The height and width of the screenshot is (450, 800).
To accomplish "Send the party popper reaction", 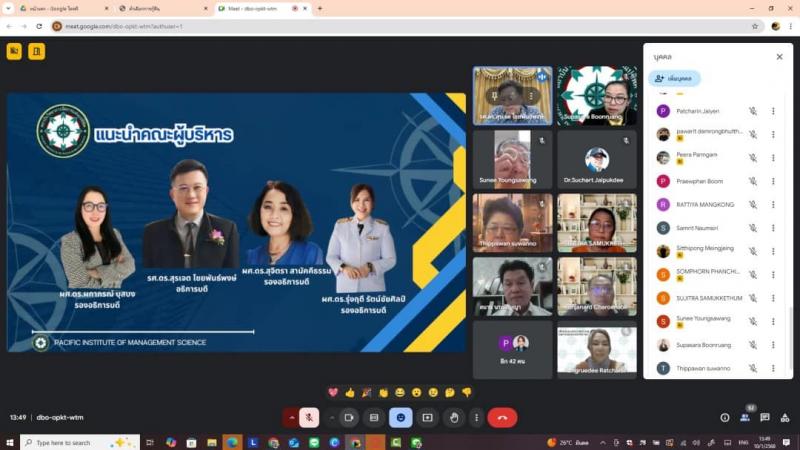I will click(x=366, y=392).
